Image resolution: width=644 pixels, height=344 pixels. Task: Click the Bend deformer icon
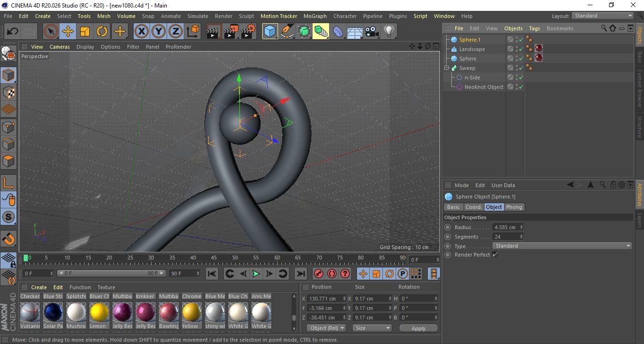tap(338, 32)
